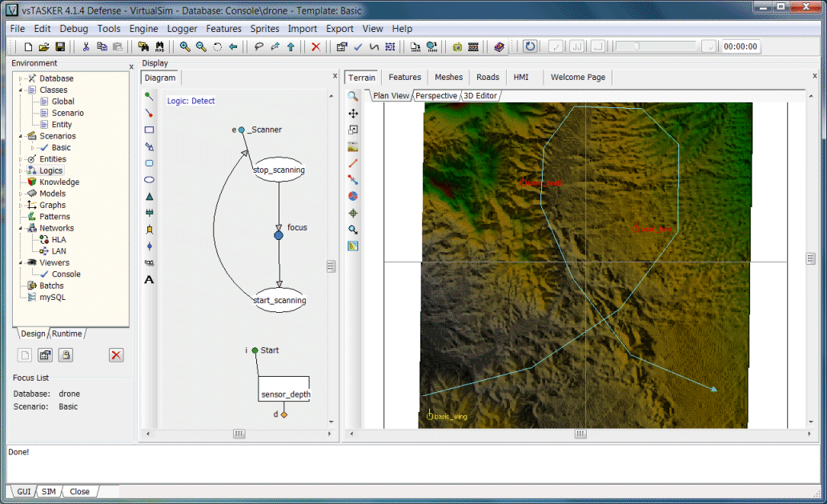The height and width of the screenshot is (504, 827).
Task: Click the blue reload simulation icon
Action: coord(530,46)
